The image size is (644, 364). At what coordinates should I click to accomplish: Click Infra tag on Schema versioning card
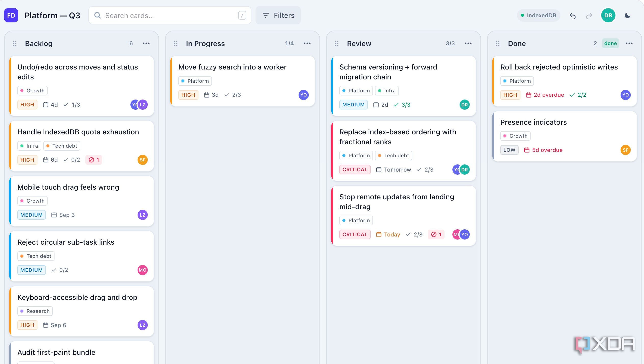[387, 91]
